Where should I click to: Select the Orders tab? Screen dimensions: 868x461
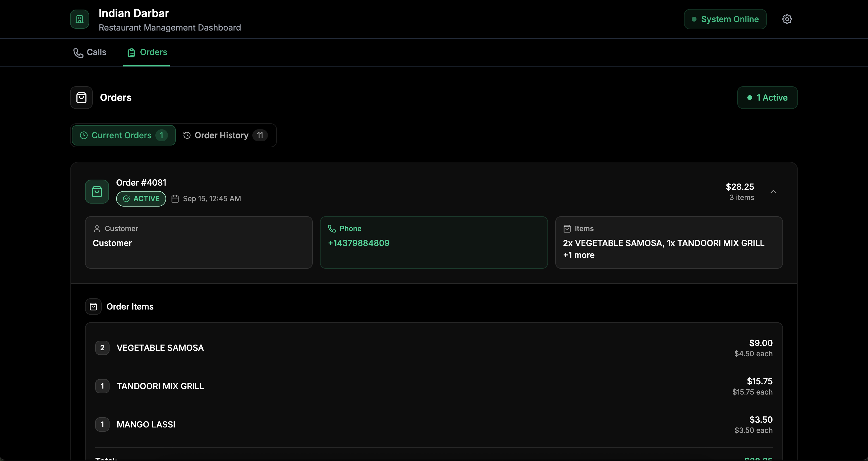[147, 53]
